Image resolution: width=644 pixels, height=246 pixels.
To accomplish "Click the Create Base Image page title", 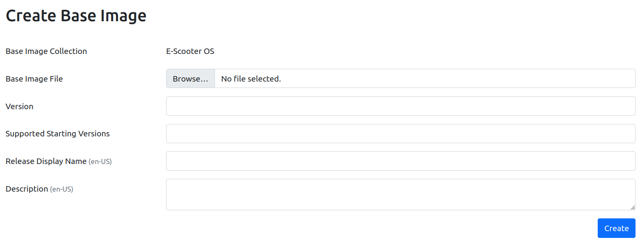I will [x=76, y=15].
